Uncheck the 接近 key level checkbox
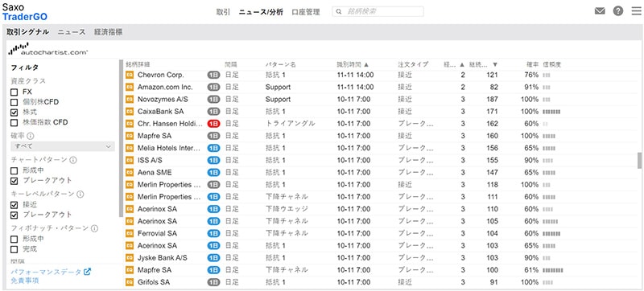 coord(14,205)
